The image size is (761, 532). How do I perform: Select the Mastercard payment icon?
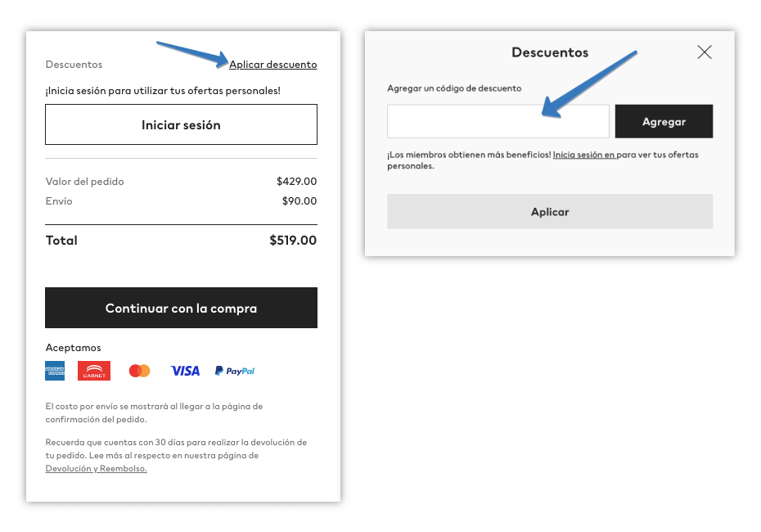[x=139, y=370]
